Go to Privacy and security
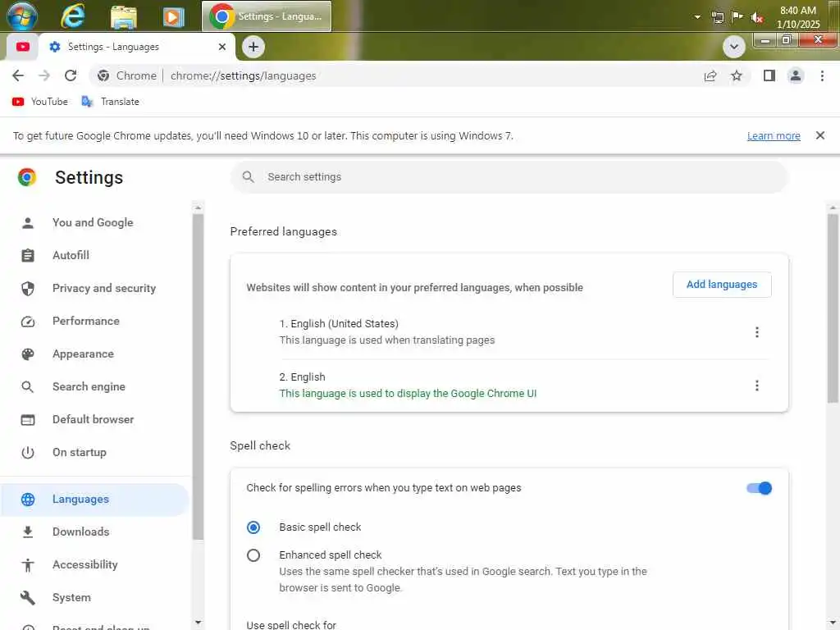840x630 pixels. [104, 288]
